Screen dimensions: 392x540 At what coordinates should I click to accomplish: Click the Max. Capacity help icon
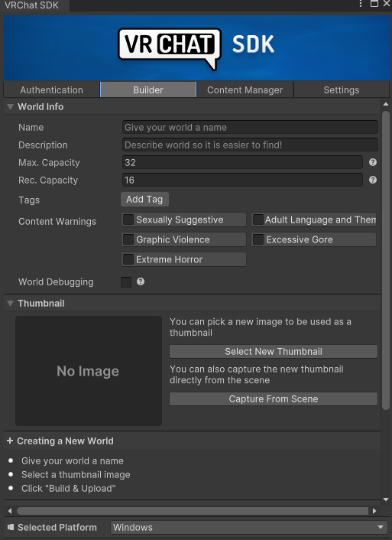[x=373, y=162]
